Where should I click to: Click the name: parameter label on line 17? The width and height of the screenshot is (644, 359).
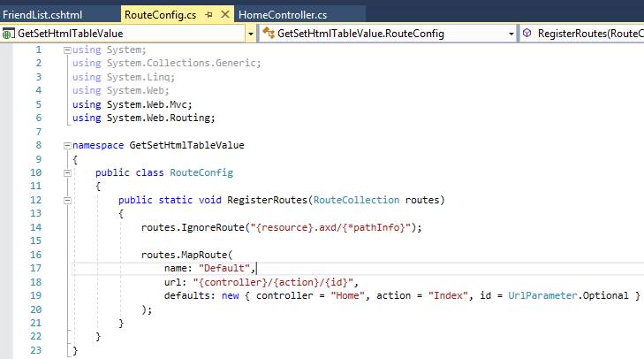click(178, 268)
